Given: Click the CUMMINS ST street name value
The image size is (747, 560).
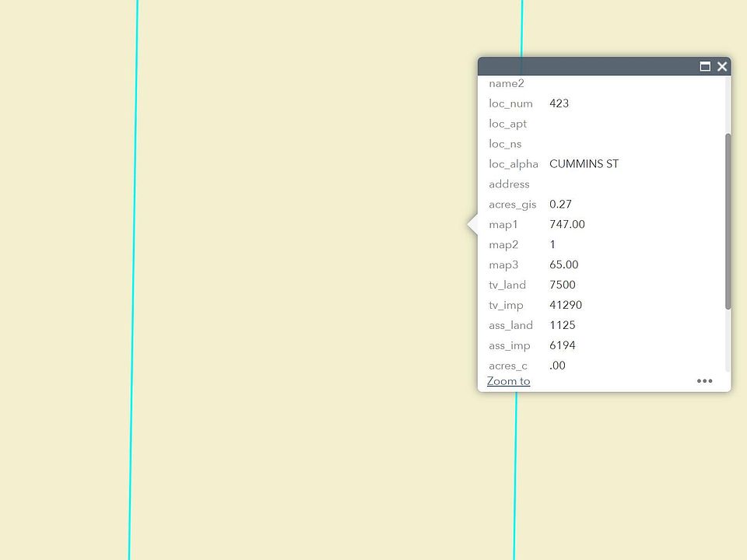Looking at the screenshot, I should coord(584,164).
